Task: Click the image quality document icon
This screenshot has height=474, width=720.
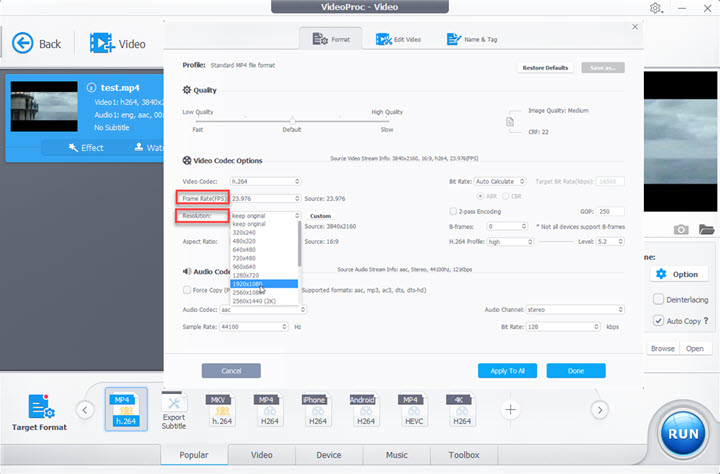Action: pyautogui.click(x=510, y=122)
